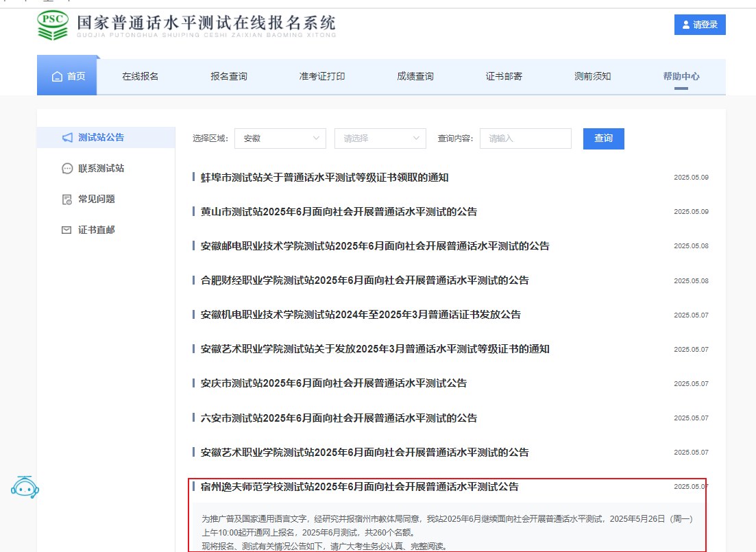Image resolution: width=756 pixels, height=552 pixels.
Task: Open 蚌埠市测试站 certificate collection notice
Action: point(324,178)
